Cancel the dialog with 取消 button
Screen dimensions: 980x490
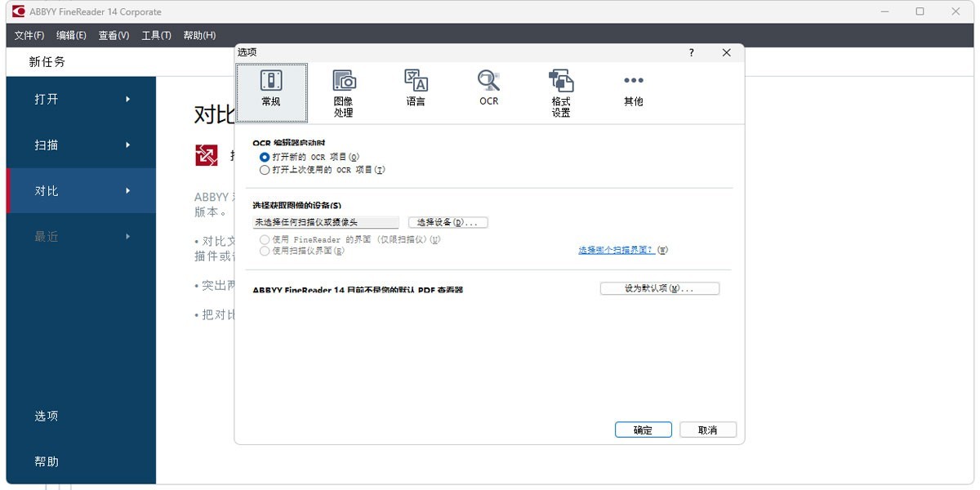coord(708,430)
